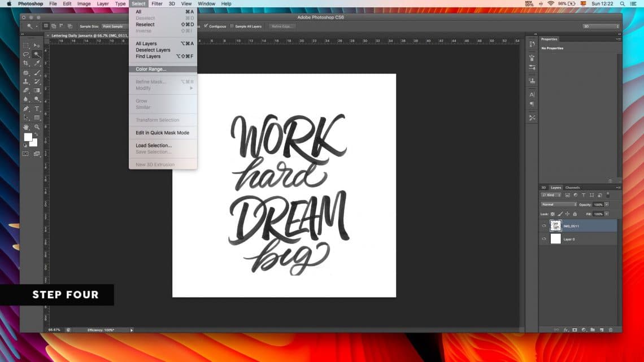The width and height of the screenshot is (644, 362).
Task: Select the Path Selection tool
Action: (x=26, y=118)
